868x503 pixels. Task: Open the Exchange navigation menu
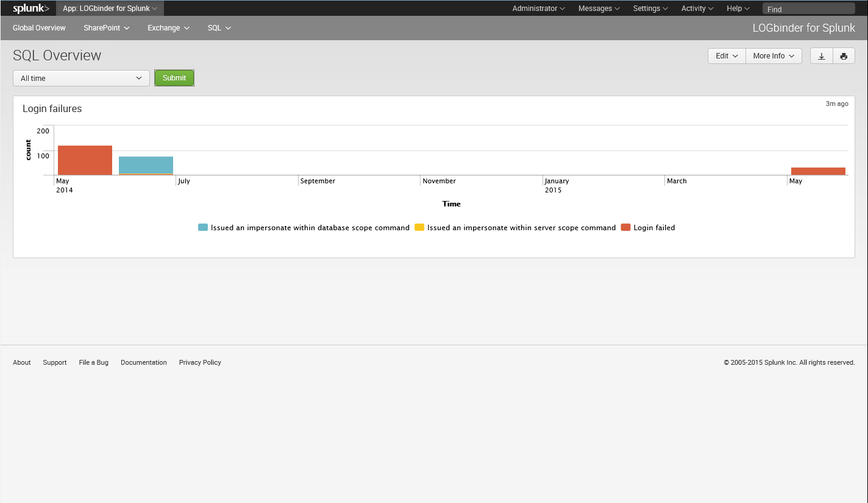click(168, 28)
